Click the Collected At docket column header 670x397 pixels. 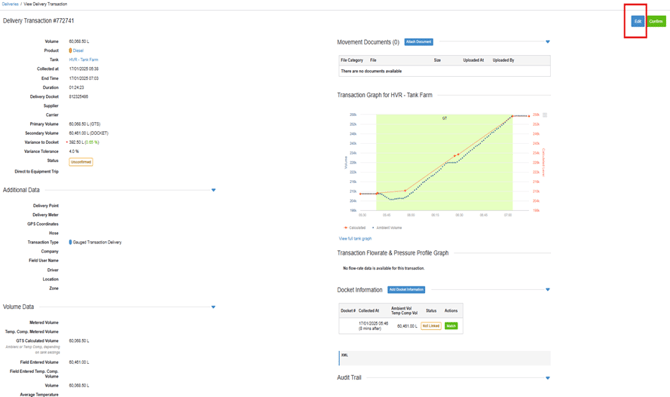(x=369, y=311)
